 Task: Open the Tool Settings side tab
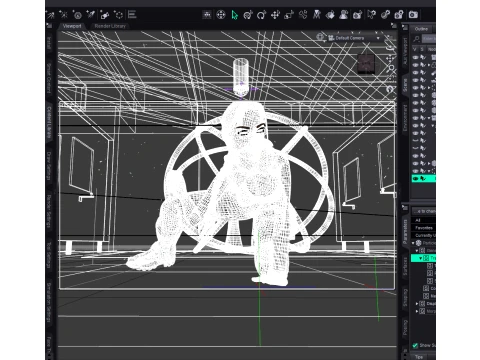click(49, 255)
